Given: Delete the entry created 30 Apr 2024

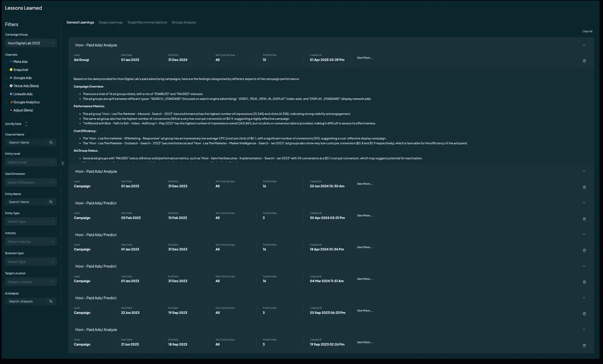Looking at the screenshot, I should point(584,219).
